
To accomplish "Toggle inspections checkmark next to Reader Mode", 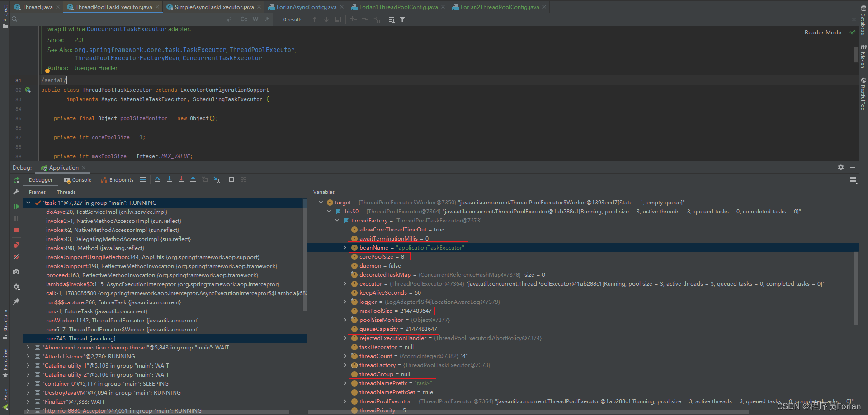I will click(852, 33).
